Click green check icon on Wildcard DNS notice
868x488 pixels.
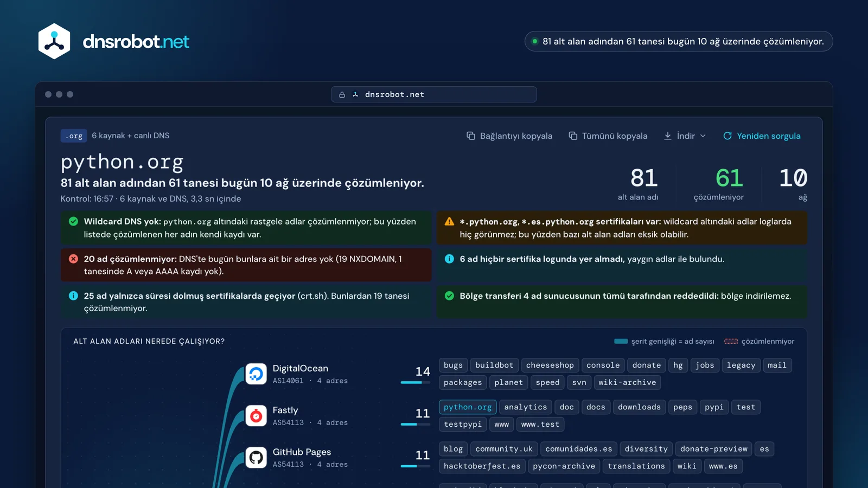pos(73,221)
